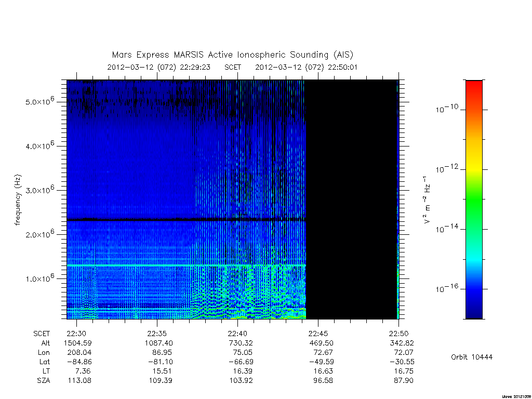Click longitude value '75.05'
532x399 pixels.
pyautogui.click(x=243, y=353)
